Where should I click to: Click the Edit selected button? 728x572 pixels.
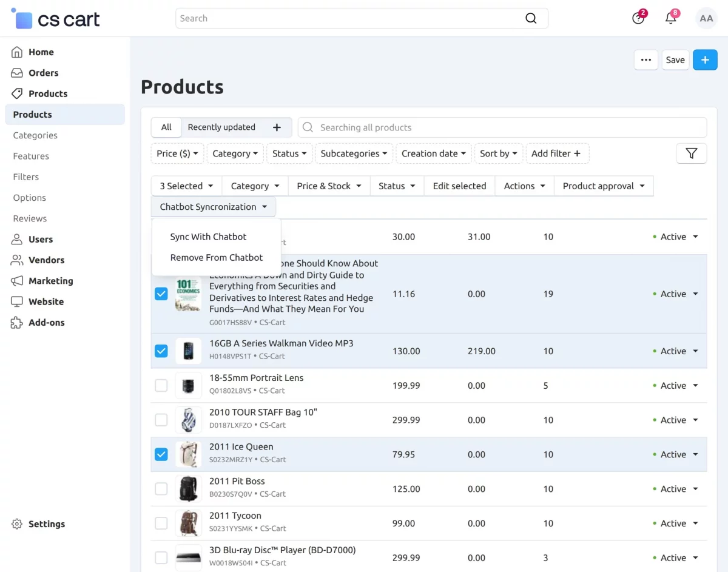[459, 186]
